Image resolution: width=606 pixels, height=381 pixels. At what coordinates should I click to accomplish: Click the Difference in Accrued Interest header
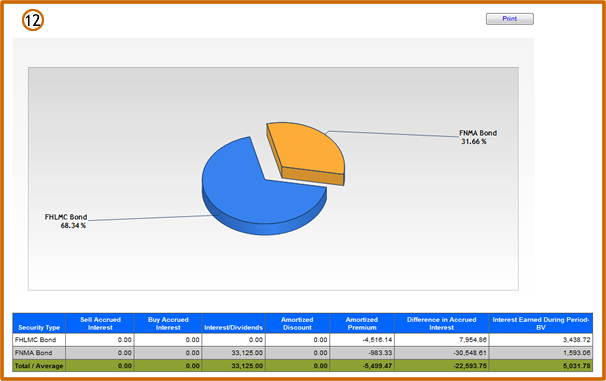[441, 323]
